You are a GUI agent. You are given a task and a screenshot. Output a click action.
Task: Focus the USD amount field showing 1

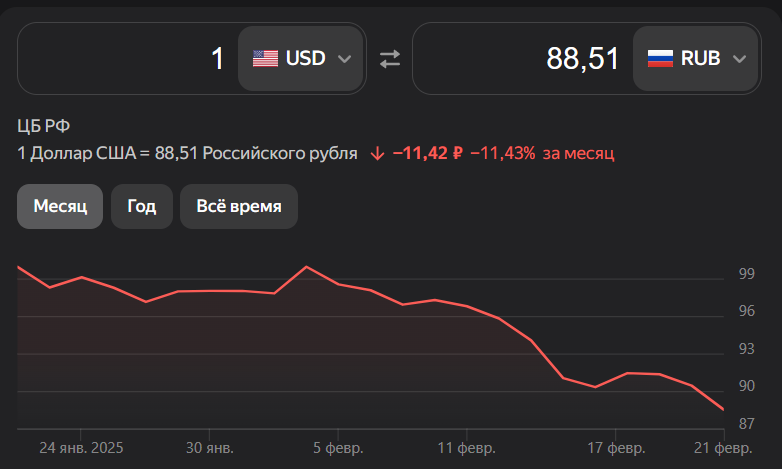(x=130, y=59)
